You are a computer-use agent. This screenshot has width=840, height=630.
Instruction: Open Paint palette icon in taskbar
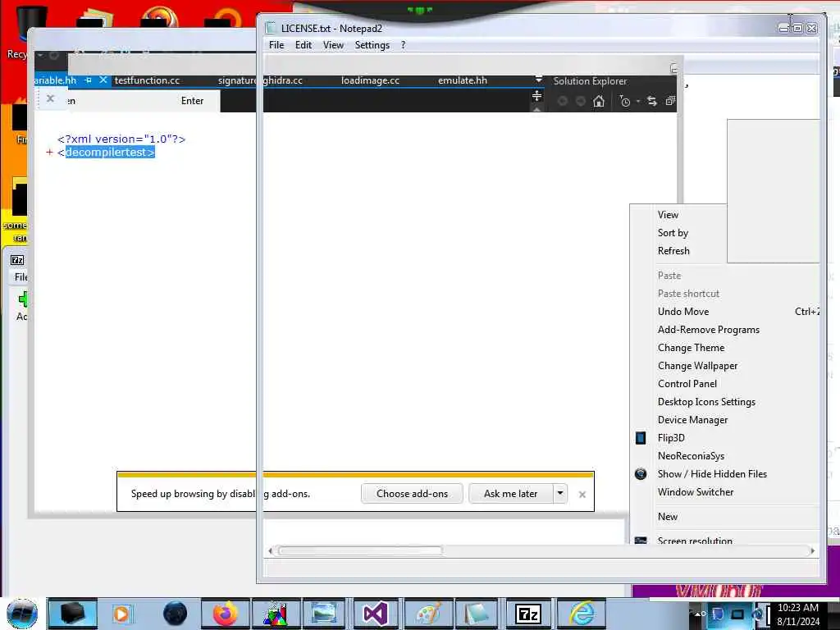click(427, 614)
